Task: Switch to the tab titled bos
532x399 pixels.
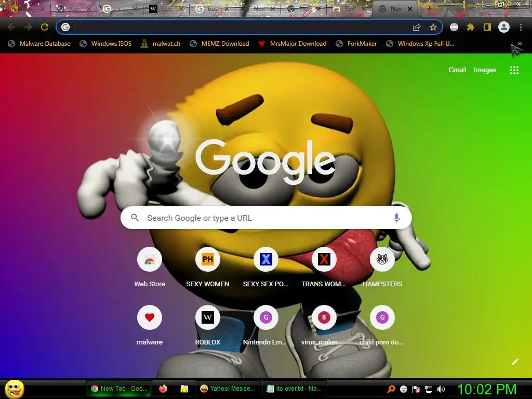Action: [212, 9]
